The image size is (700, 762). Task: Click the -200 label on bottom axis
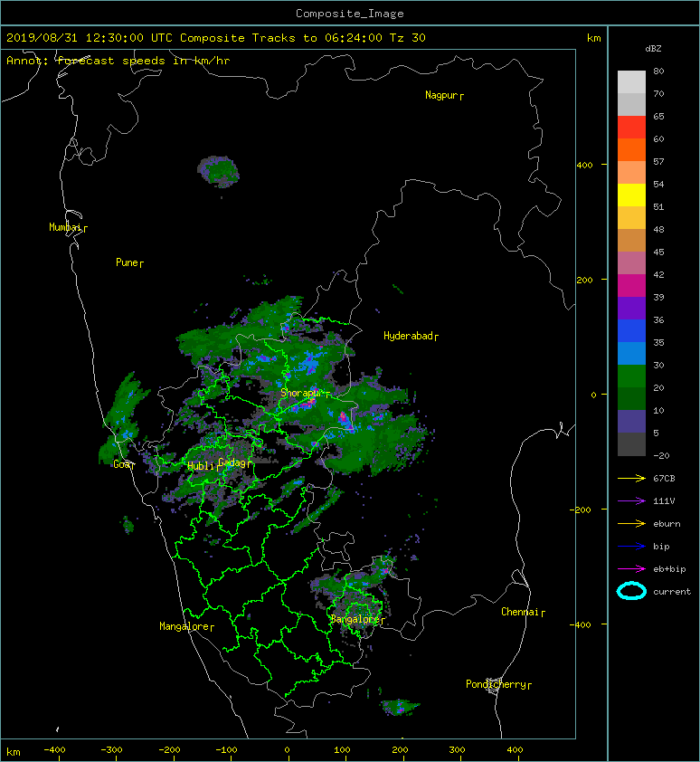tap(169, 750)
